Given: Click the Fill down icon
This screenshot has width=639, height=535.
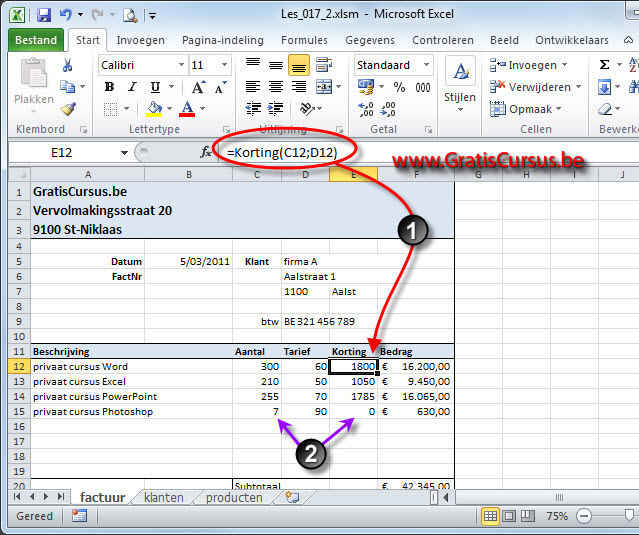Looking at the screenshot, I should (x=604, y=87).
